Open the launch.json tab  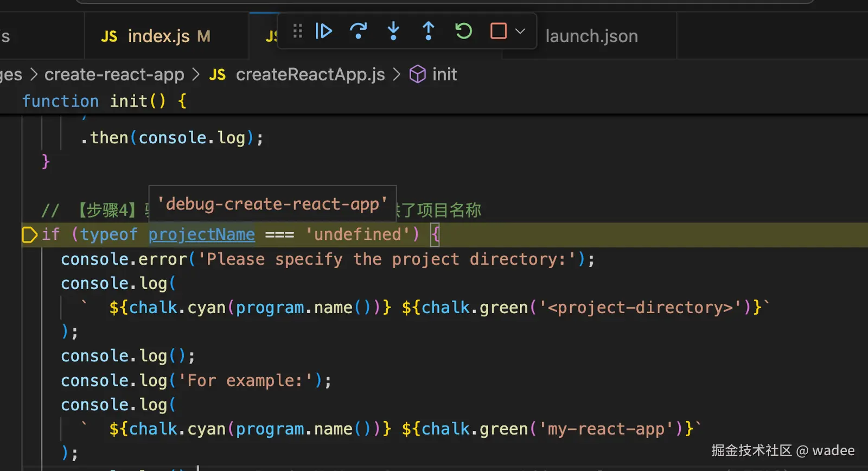click(591, 36)
